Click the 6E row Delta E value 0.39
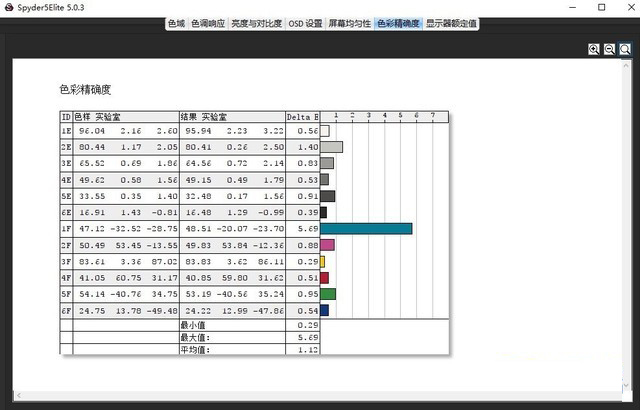Image resolution: width=640 pixels, height=410 pixels. point(308,213)
